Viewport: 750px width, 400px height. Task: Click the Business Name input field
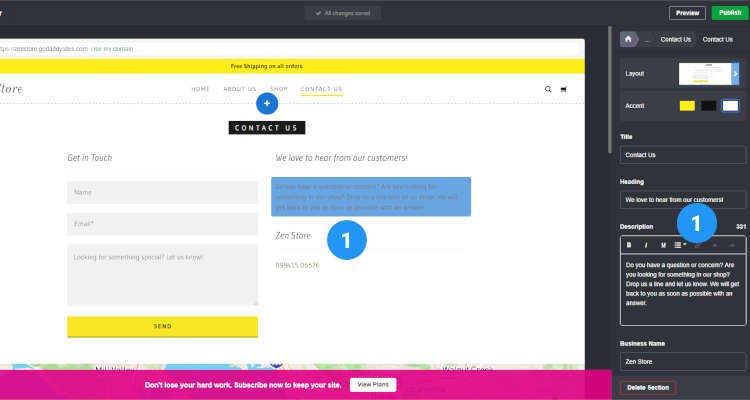pos(683,362)
